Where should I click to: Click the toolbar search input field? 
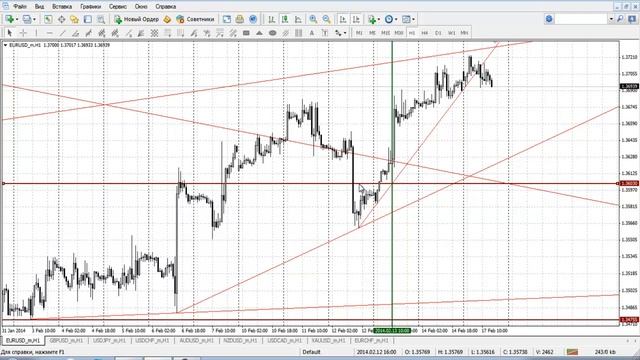click(x=581, y=19)
